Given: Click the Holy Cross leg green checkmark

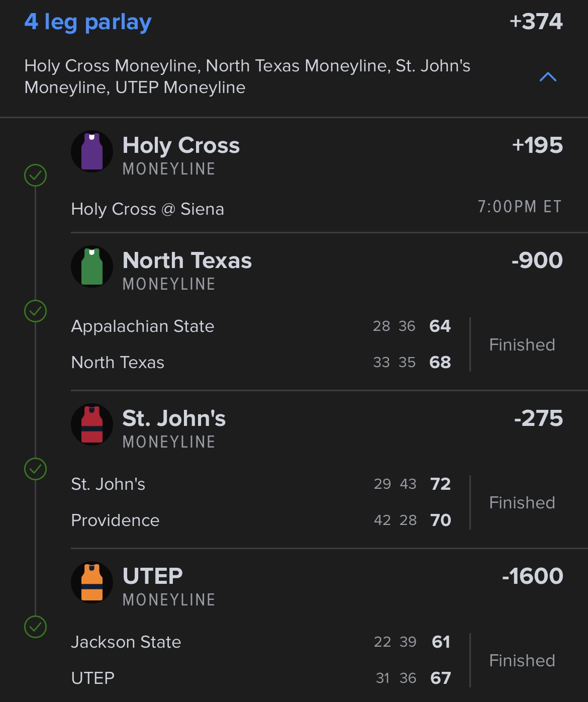Looking at the screenshot, I should [x=36, y=175].
